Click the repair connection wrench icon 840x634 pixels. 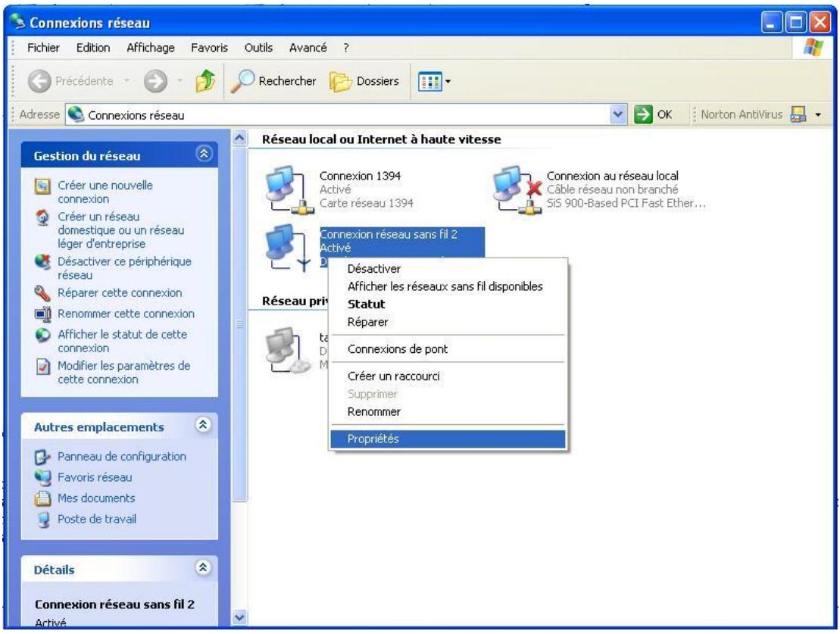(42, 293)
